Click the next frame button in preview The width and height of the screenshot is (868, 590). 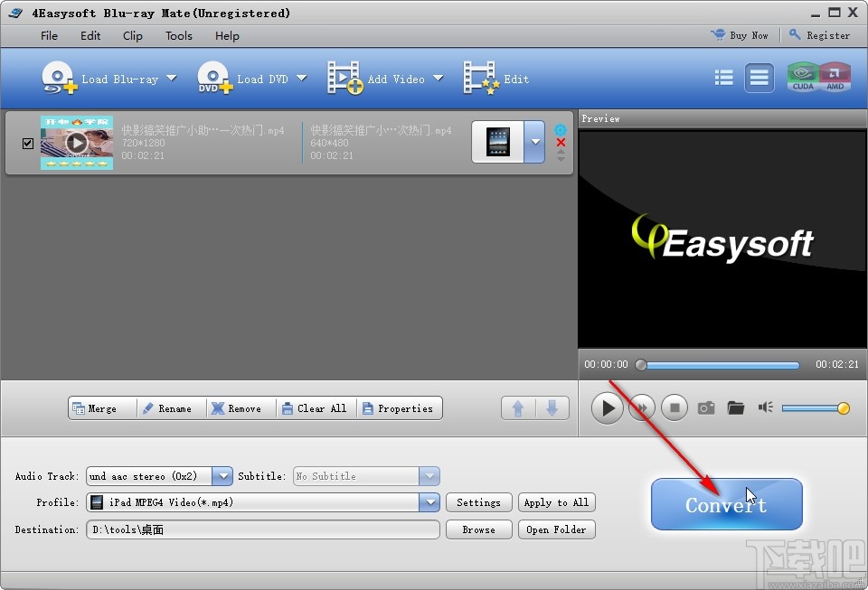[642, 408]
